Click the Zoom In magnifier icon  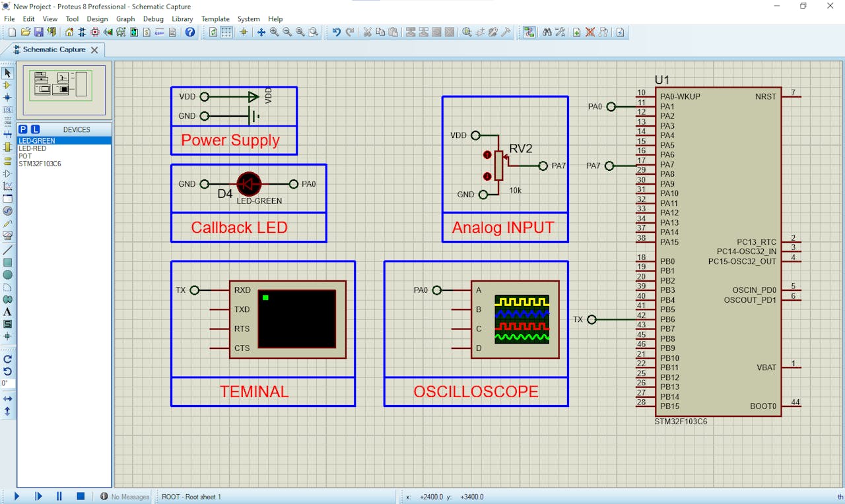(274, 32)
